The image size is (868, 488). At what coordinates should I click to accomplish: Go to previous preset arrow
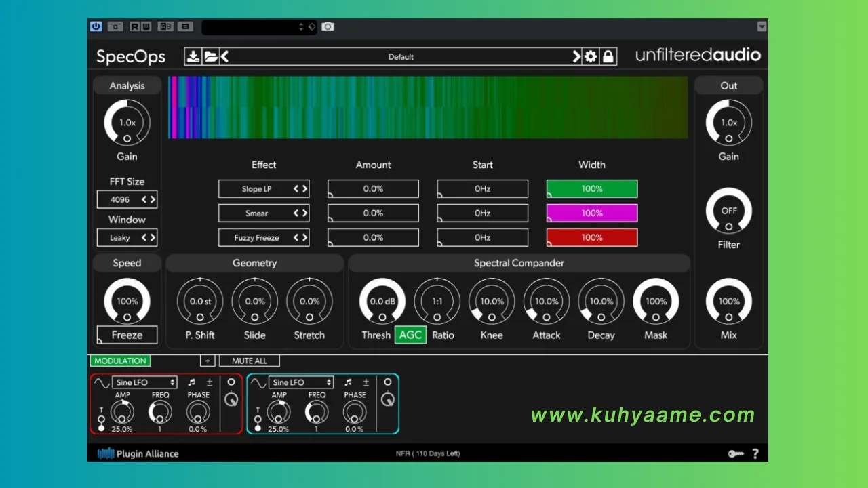[225, 56]
